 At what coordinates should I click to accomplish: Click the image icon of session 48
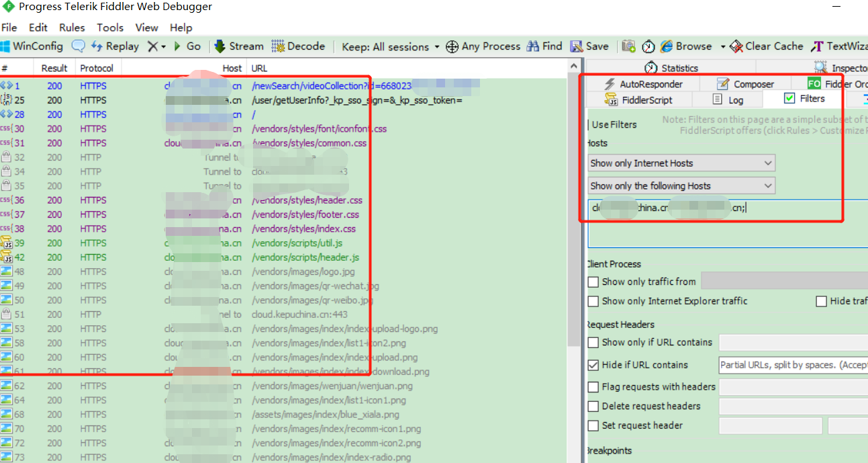[7, 271]
